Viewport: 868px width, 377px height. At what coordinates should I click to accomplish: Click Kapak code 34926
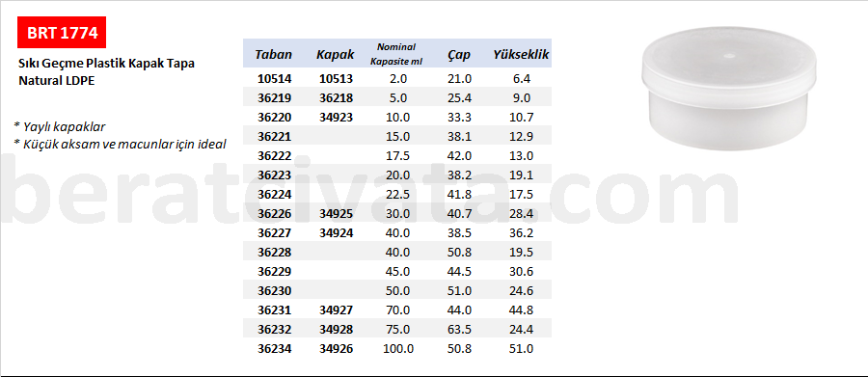336,349
